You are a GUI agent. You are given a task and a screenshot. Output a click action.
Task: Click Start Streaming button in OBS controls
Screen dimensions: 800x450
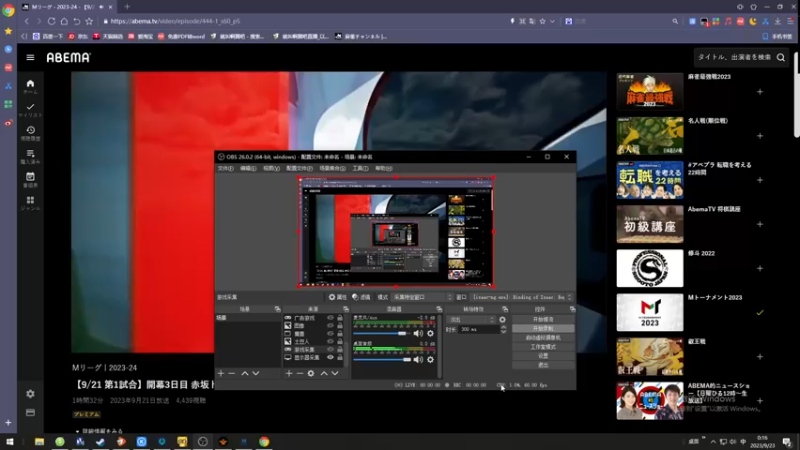point(543,319)
